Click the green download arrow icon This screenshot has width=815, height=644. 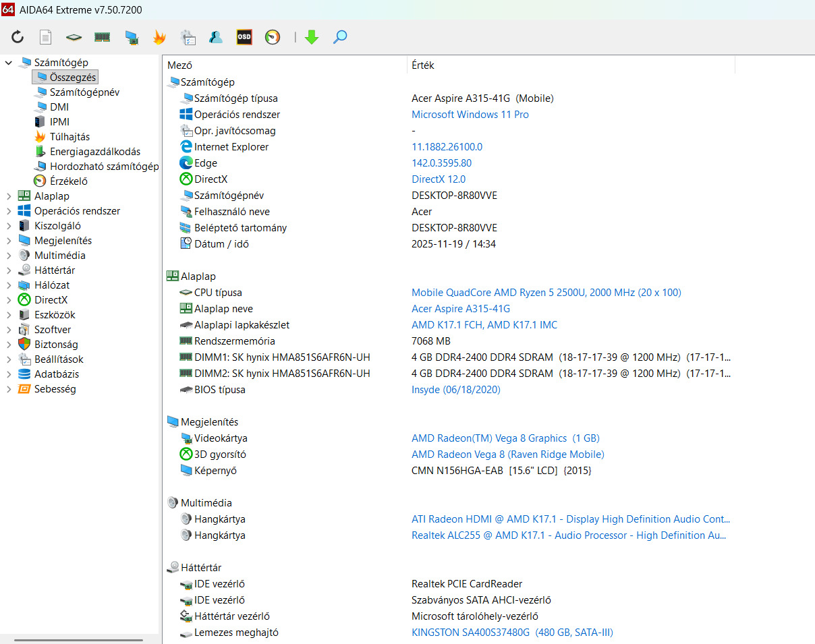pyautogui.click(x=311, y=37)
